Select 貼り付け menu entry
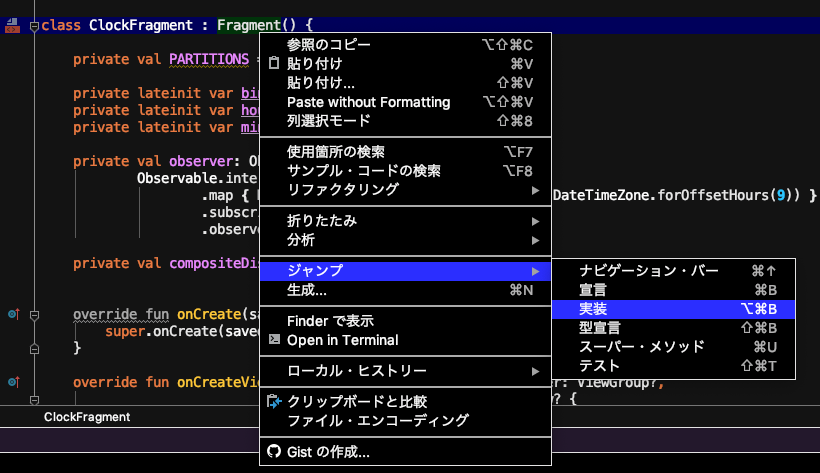This screenshot has height=473, width=820. 405,63
